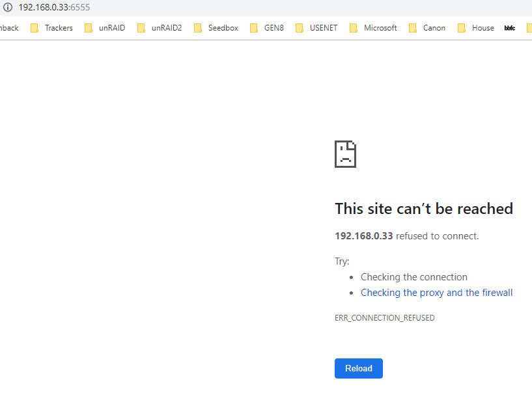This screenshot has height=400, width=532.
Task: Click the ERR_CONNECTION_REFUSED error code text
Action: [384, 317]
